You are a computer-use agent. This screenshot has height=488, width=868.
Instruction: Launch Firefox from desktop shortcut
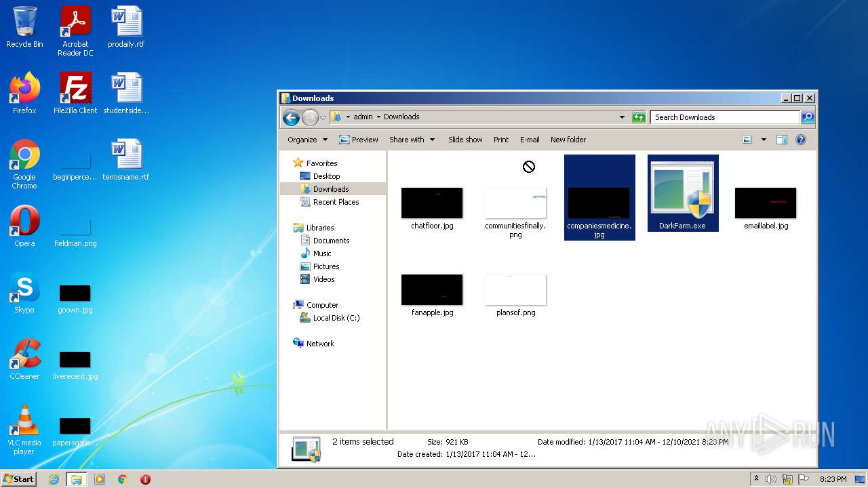click(x=24, y=94)
